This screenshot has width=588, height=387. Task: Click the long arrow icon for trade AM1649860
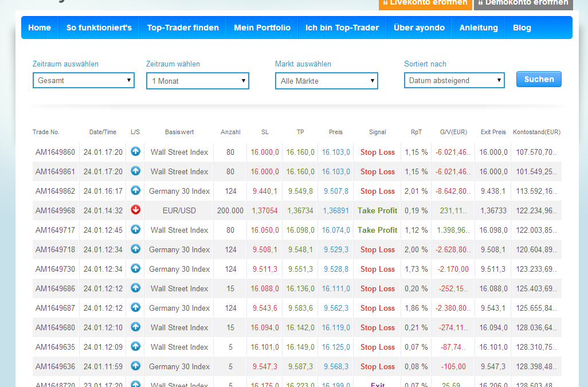(135, 151)
